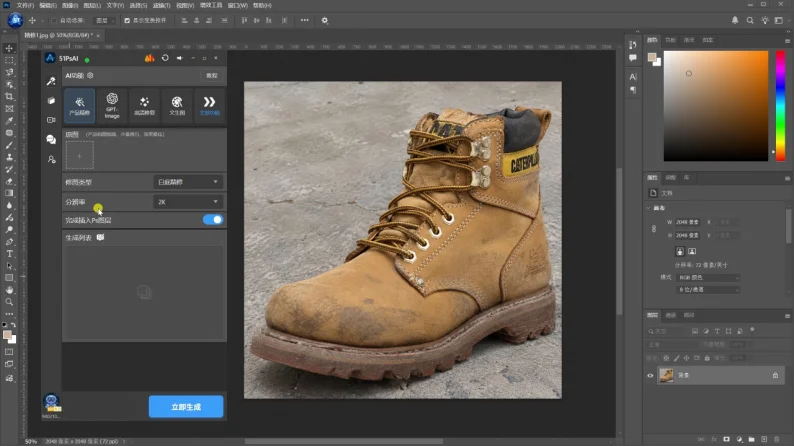794x447 pixels.
Task: Select the Pen tool
Action: point(9,241)
